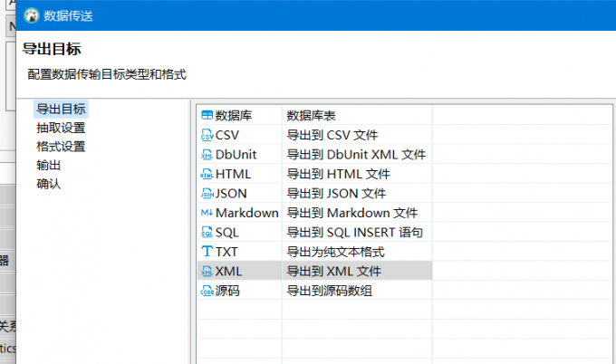Screen dimensions: 616x364
Task: Select XML export format
Action: click(x=228, y=271)
